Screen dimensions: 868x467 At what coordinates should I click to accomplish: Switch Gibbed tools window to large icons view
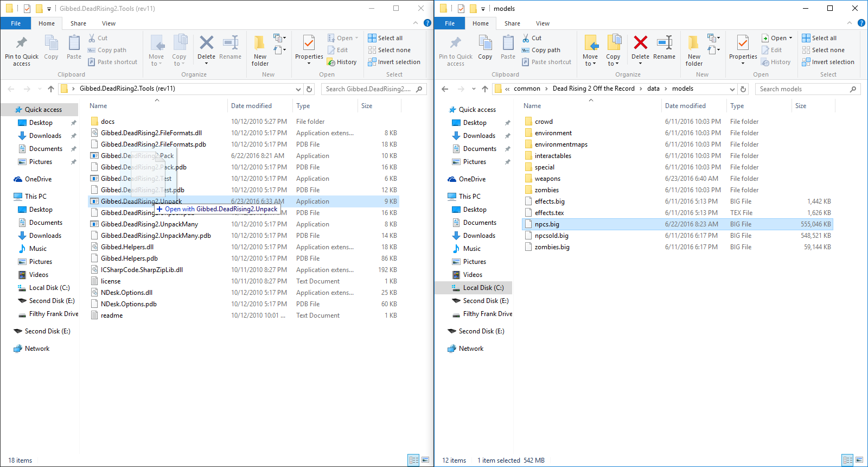[x=425, y=460]
